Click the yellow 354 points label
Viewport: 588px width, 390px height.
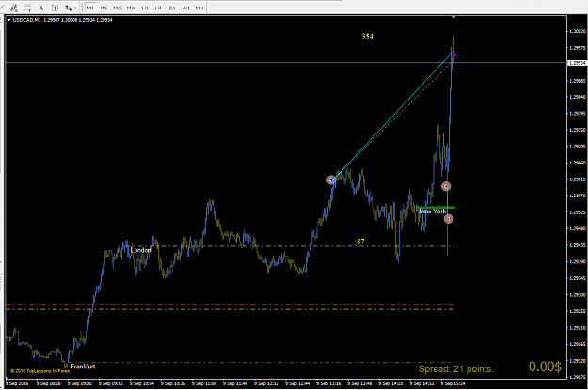tap(367, 36)
